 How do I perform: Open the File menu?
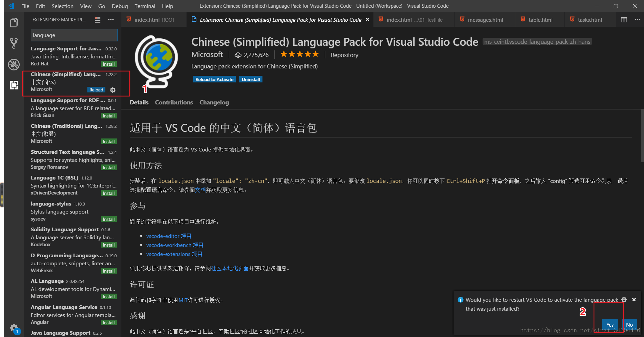pos(25,6)
